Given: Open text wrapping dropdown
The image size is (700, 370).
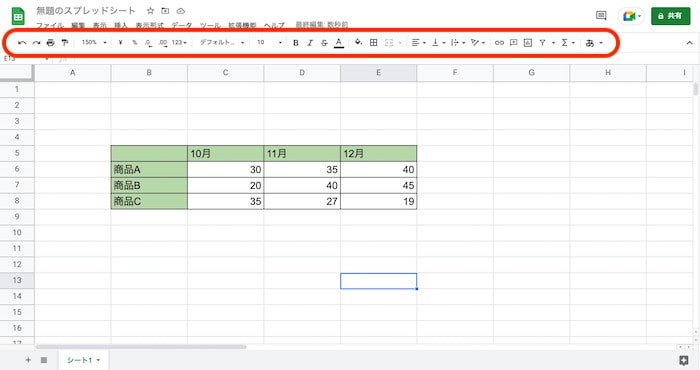Looking at the screenshot, I should (x=458, y=43).
